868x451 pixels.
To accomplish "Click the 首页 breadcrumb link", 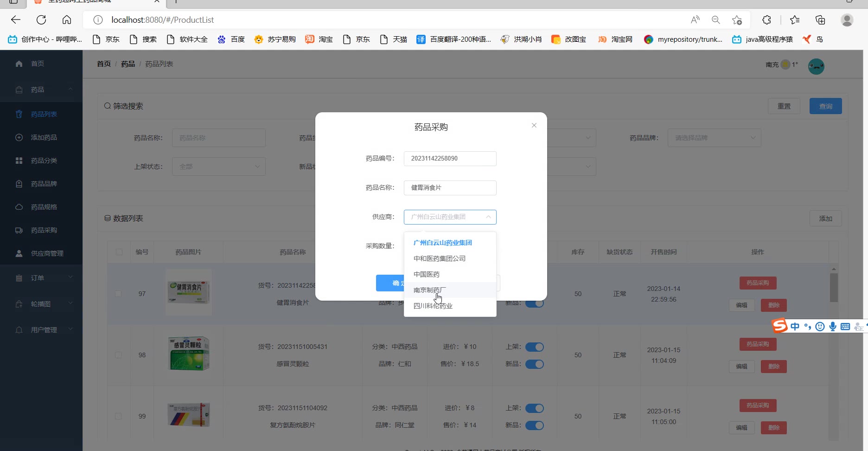I will [x=104, y=64].
